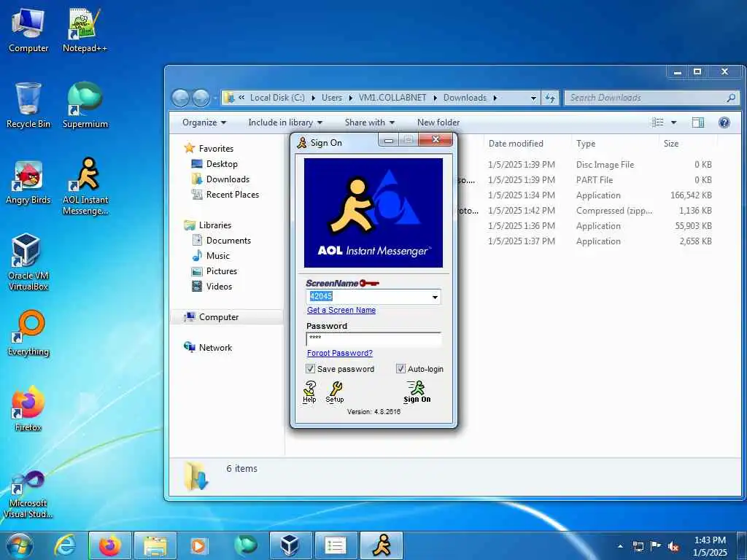Screen dimensions: 747x560
Task: Click Local Disk (C:) in the breadcrumb
Action: (x=277, y=98)
